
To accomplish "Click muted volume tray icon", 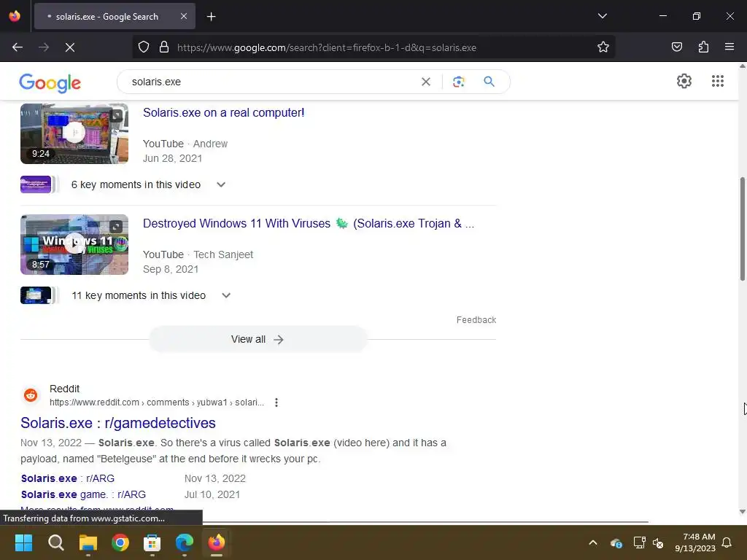I will (x=658, y=542).
